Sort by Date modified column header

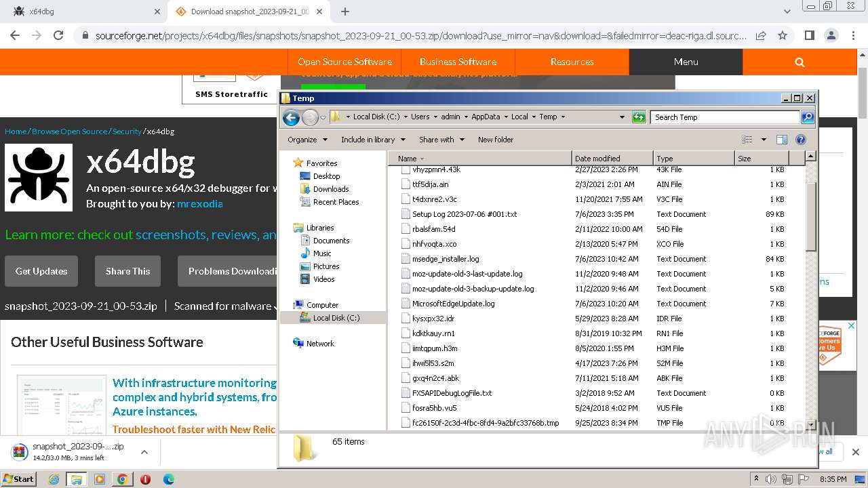click(612, 159)
